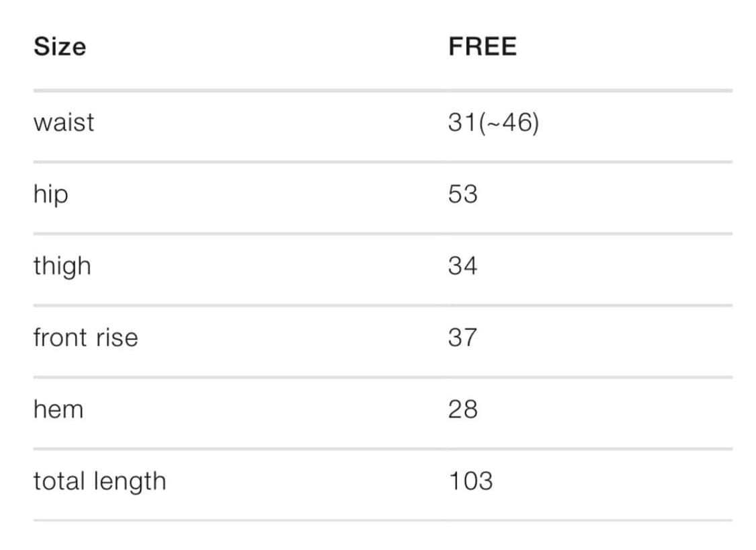Select the waist value 31(~46)
The width and height of the screenshot is (756, 550).
click(x=493, y=123)
